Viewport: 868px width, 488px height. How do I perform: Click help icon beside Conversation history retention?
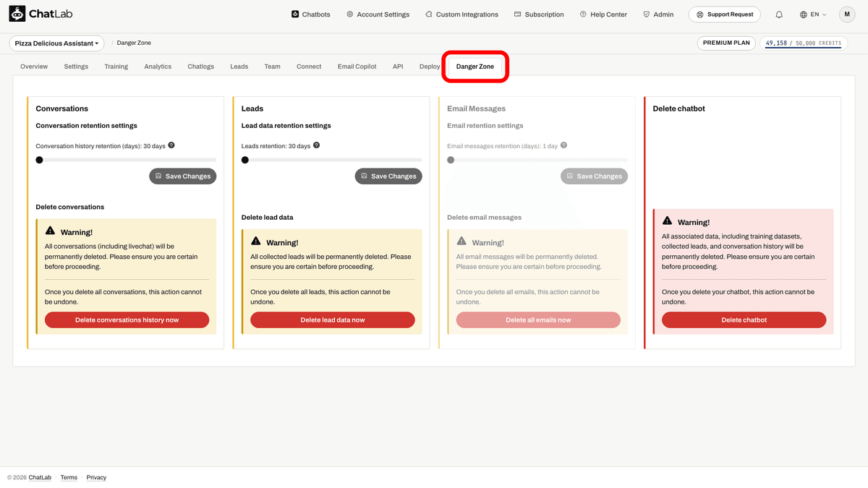pyautogui.click(x=171, y=145)
